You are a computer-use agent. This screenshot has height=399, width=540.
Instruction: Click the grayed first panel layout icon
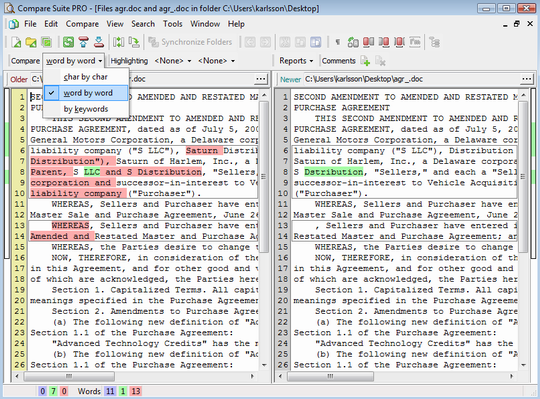coord(285,42)
